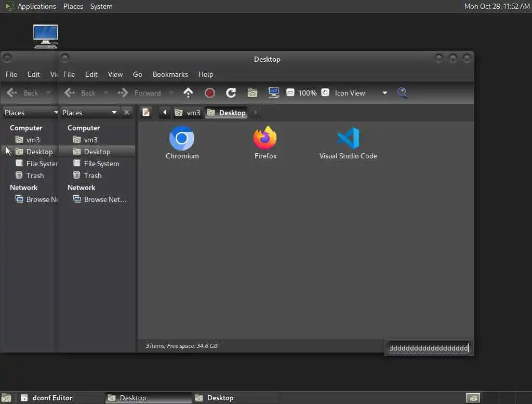Open the Places pane selector in front window

(x=89, y=113)
